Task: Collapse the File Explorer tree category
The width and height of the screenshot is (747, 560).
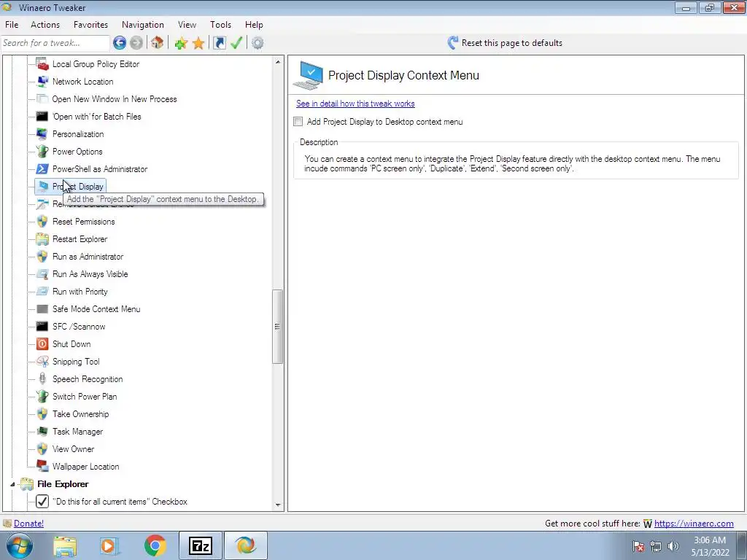Action: point(12,484)
